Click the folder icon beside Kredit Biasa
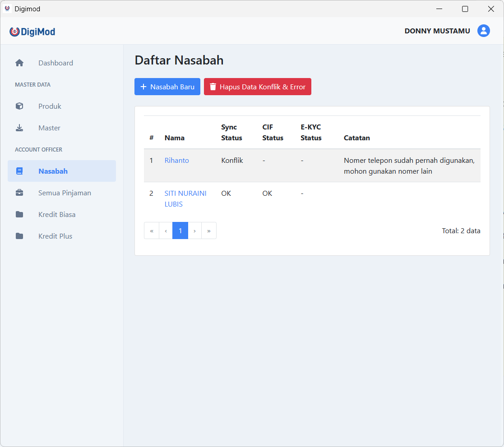The height and width of the screenshot is (447, 504). 19,215
